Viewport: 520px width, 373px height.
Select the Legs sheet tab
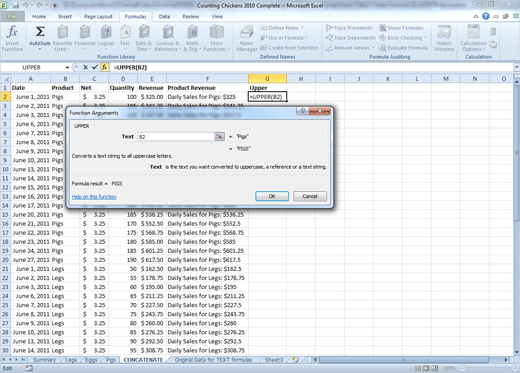tap(71, 360)
